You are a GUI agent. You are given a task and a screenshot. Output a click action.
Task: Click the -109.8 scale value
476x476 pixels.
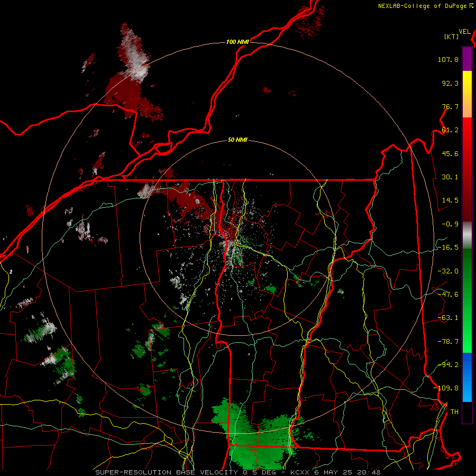pos(446,388)
